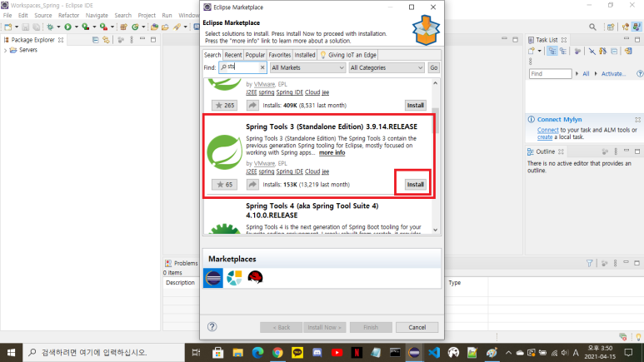
Task: Open the Windows notification center
Action: click(x=628, y=353)
